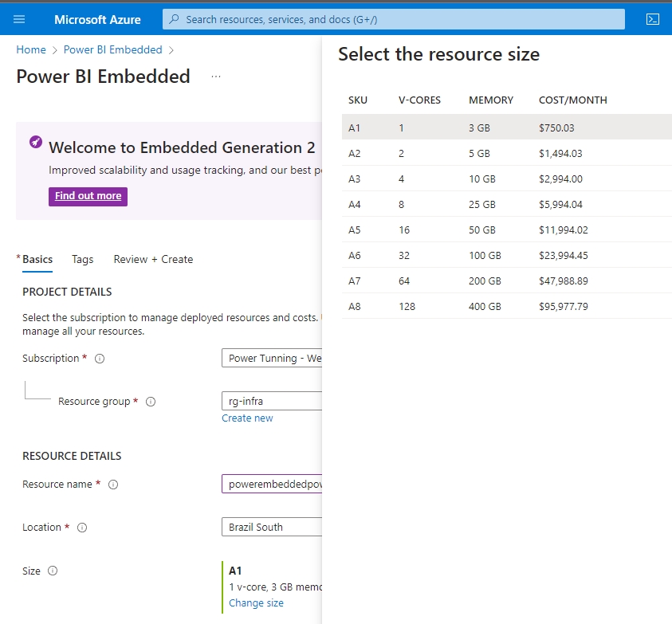
Task: Expand the Location dropdown showing Brazil South
Action: click(271, 528)
